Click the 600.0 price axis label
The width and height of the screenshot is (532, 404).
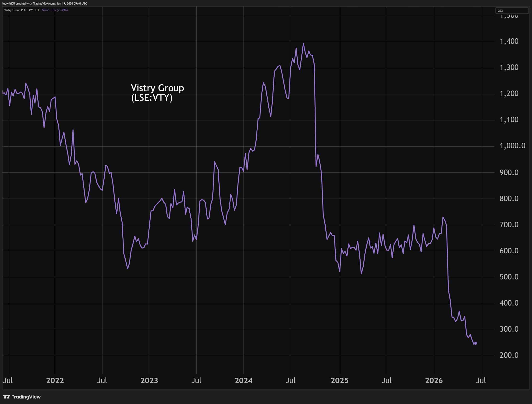pos(509,251)
